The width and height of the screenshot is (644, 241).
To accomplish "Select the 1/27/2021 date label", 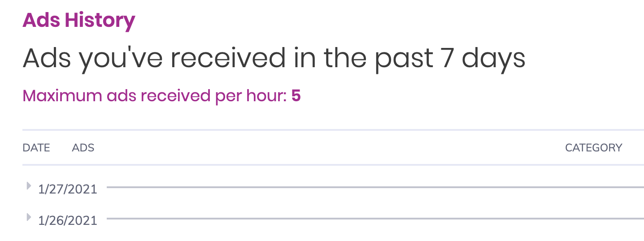I will pyautogui.click(x=68, y=189).
